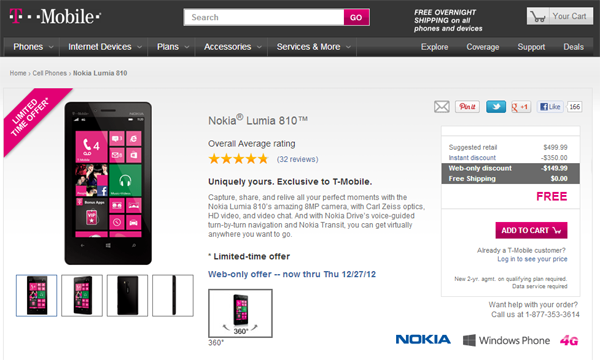Click the Google +1 icon
The width and height of the screenshot is (600, 360).
coord(521,107)
